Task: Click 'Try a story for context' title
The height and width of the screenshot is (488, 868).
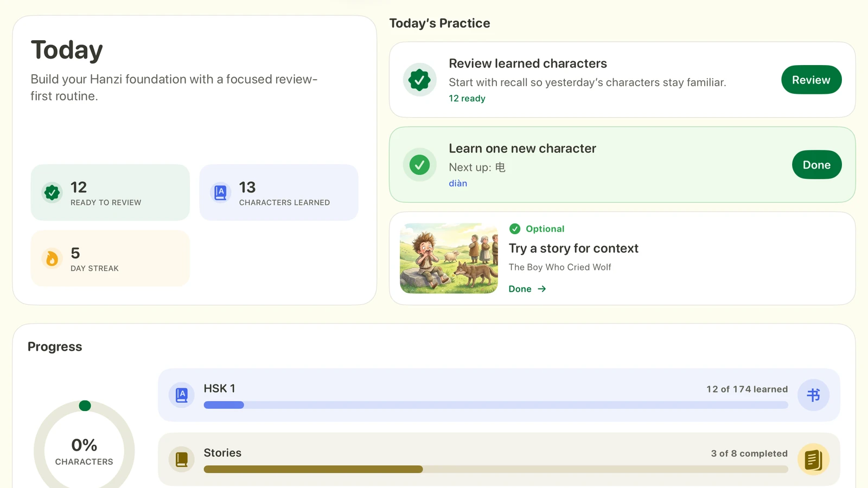Action: pos(573,248)
